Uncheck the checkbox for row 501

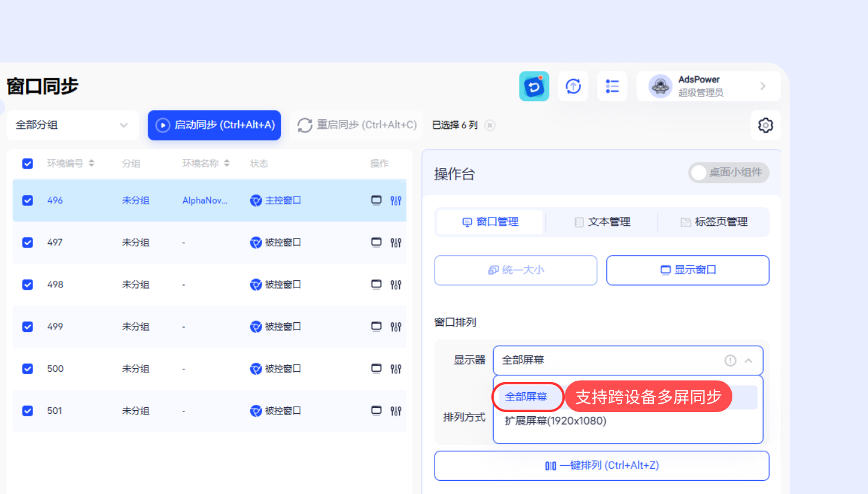(x=28, y=411)
